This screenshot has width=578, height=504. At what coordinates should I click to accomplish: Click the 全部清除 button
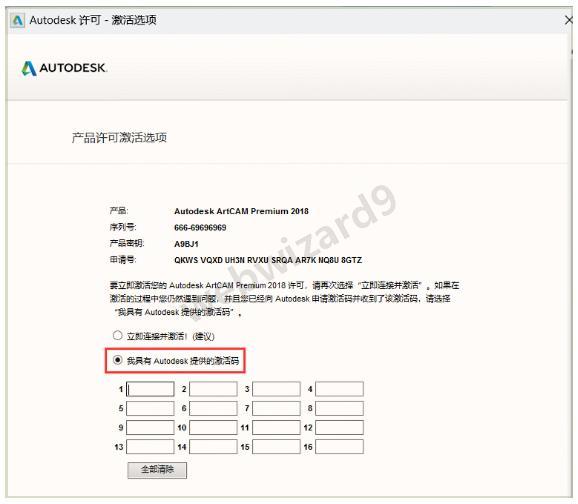point(157,470)
